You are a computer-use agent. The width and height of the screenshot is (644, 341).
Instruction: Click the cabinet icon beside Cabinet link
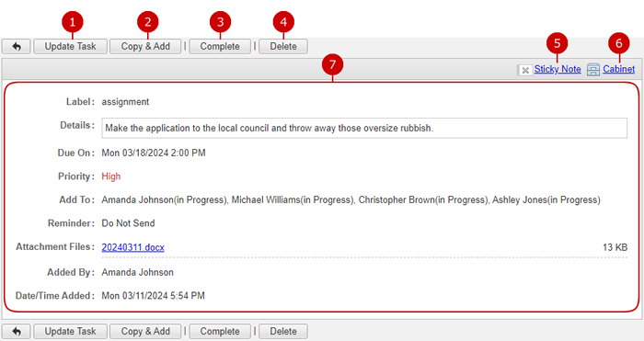tap(593, 69)
